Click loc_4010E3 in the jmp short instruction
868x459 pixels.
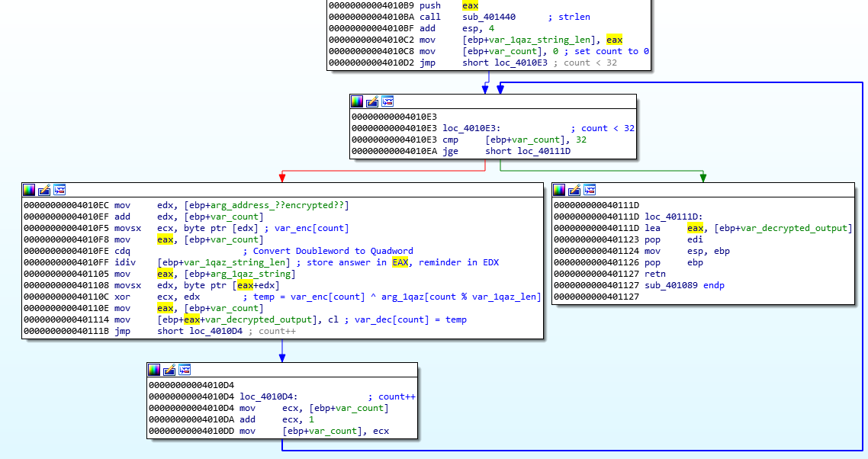coord(522,63)
